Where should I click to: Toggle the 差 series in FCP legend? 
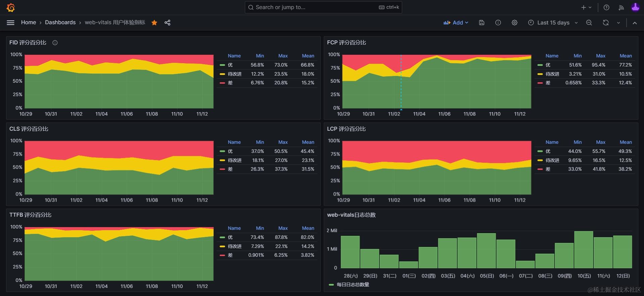click(548, 83)
